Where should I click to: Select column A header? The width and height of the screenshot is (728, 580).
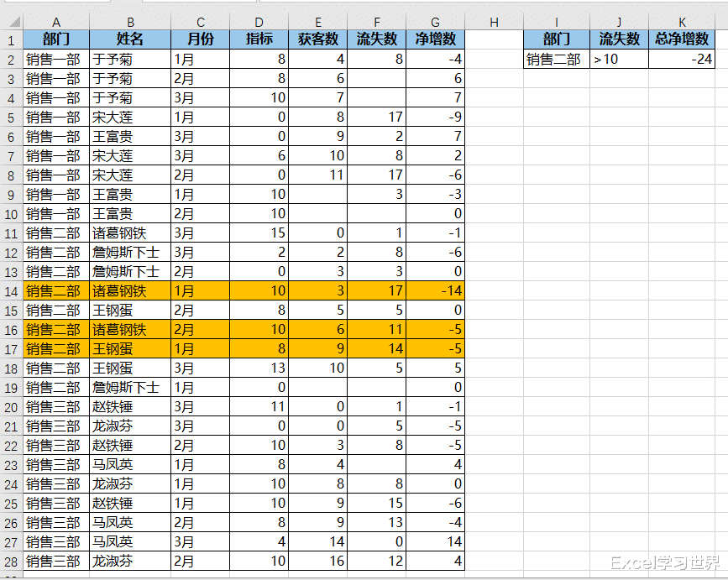(56, 22)
